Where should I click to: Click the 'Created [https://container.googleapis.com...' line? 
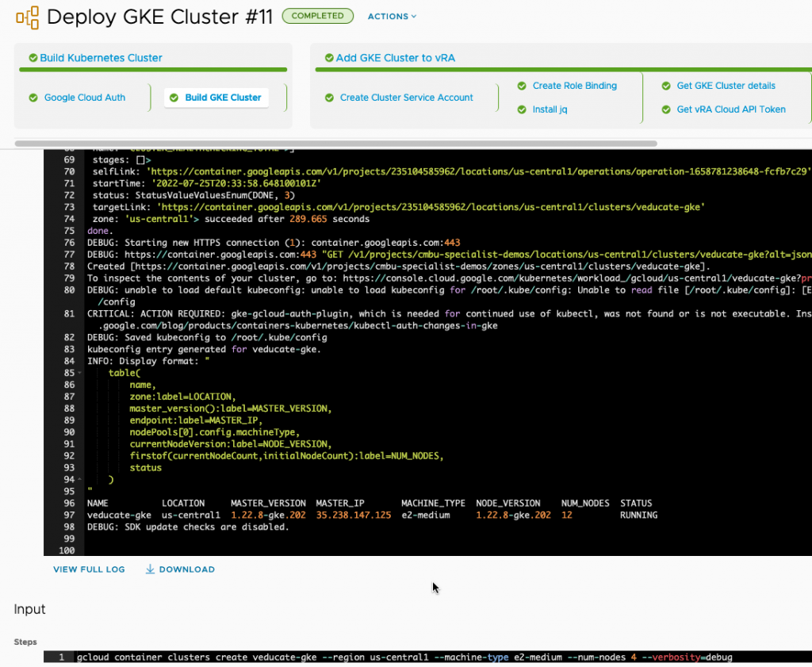(399, 266)
